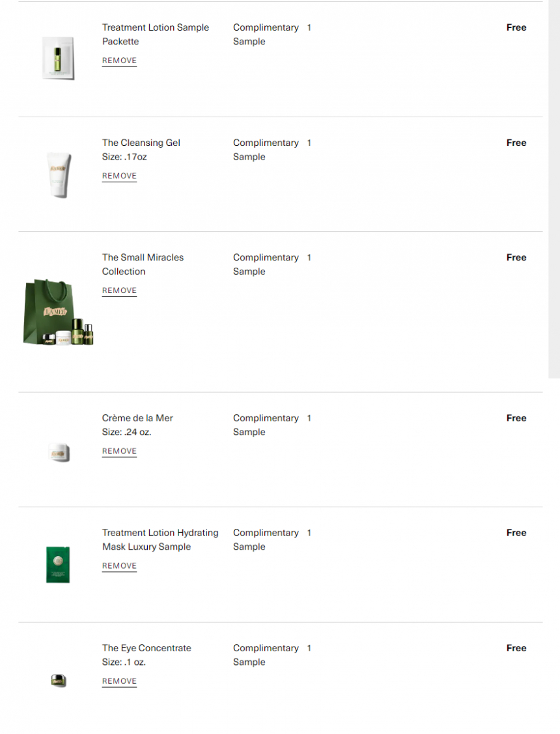Viewport: 560px width, 734px height.
Task: Select Crème de la Mer product name
Action: click(x=137, y=418)
